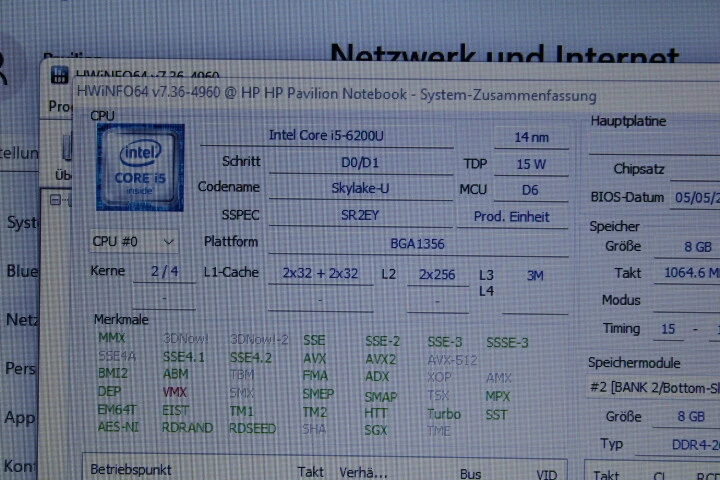Click the TDP value 15 W
The image size is (720, 480).
531,164
